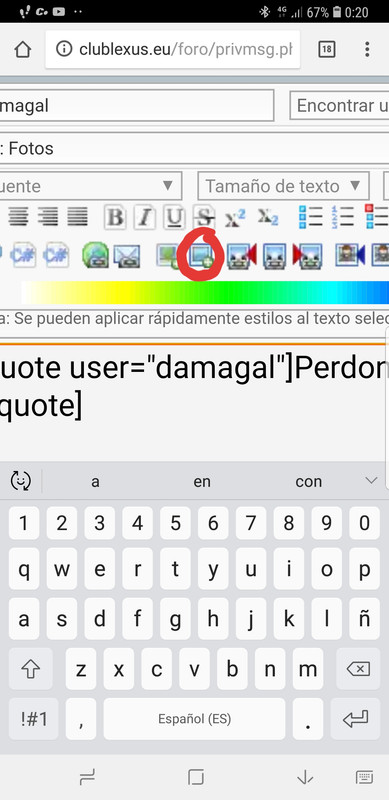
Task: Apply bold formatting with the B icon
Action: [115, 218]
